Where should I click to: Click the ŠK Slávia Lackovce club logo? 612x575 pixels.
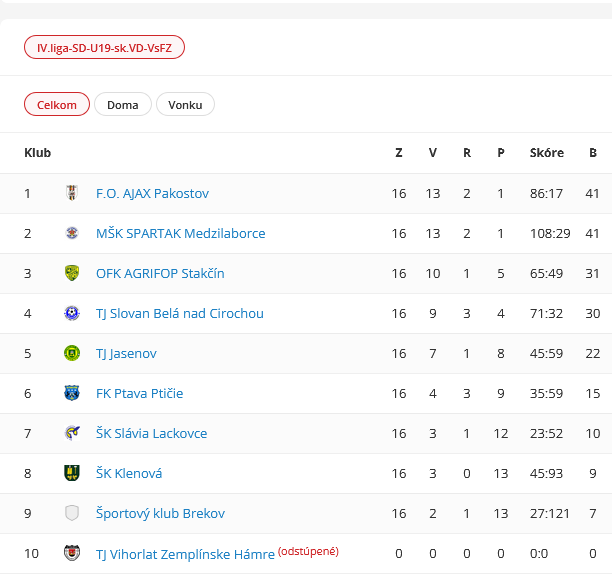[x=71, y=433]
